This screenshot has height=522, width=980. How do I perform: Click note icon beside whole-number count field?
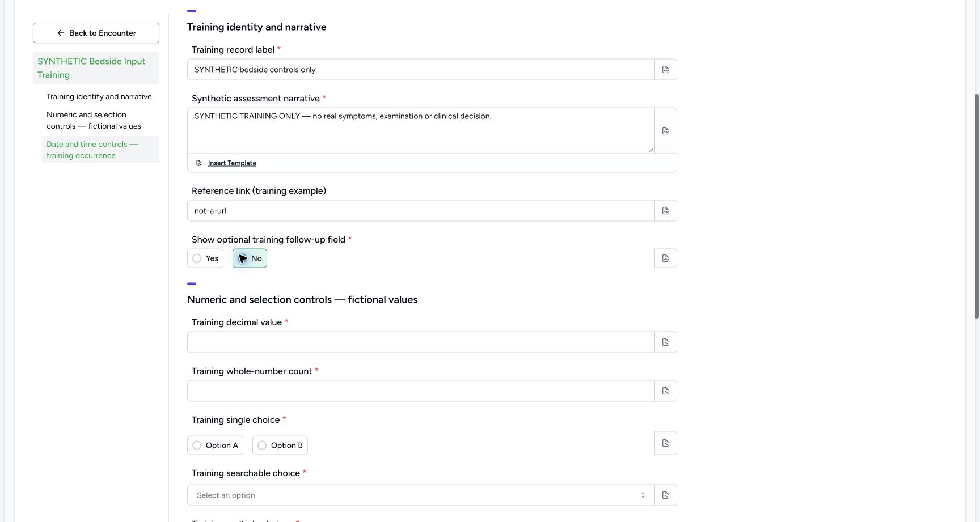click(665, 391)
